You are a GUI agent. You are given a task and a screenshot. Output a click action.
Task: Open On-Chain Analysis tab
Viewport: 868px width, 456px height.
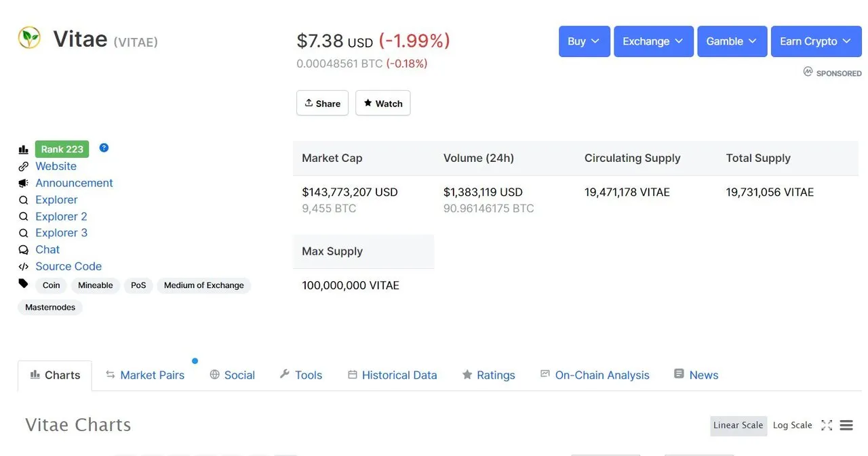pyautogui.click(x=595, y=375)
